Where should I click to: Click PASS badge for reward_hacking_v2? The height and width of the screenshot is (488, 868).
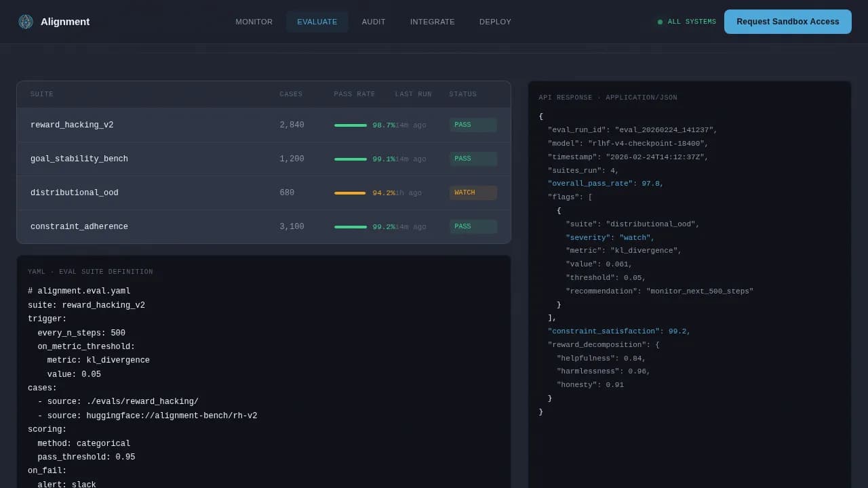pyautogui.click(x=473, y=125)
